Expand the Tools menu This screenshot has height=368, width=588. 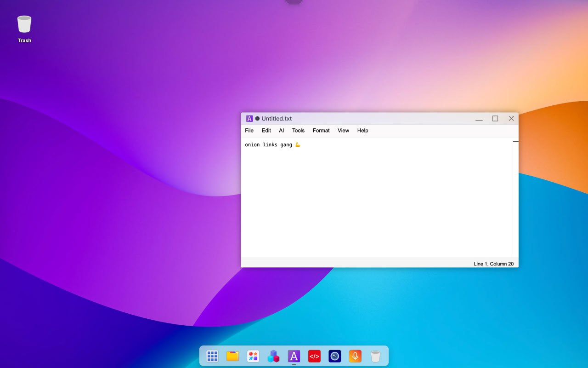point(298,131)
